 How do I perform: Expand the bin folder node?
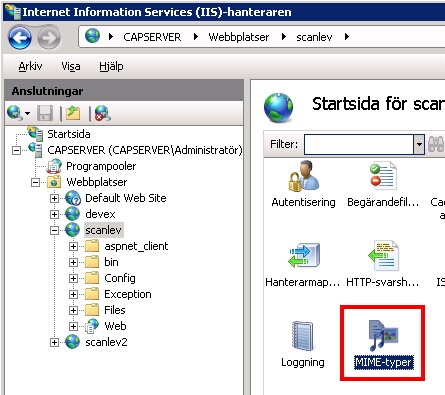[73, 262]
